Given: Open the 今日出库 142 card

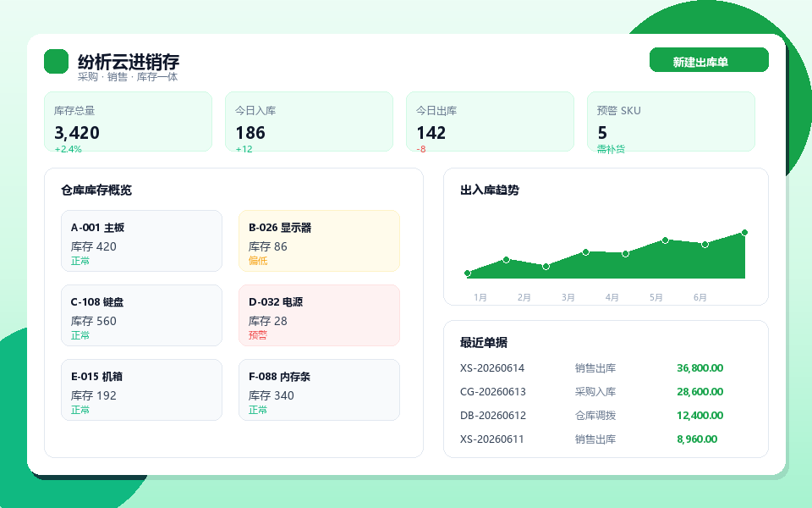Looking at the screenshot, I should 490,122.
